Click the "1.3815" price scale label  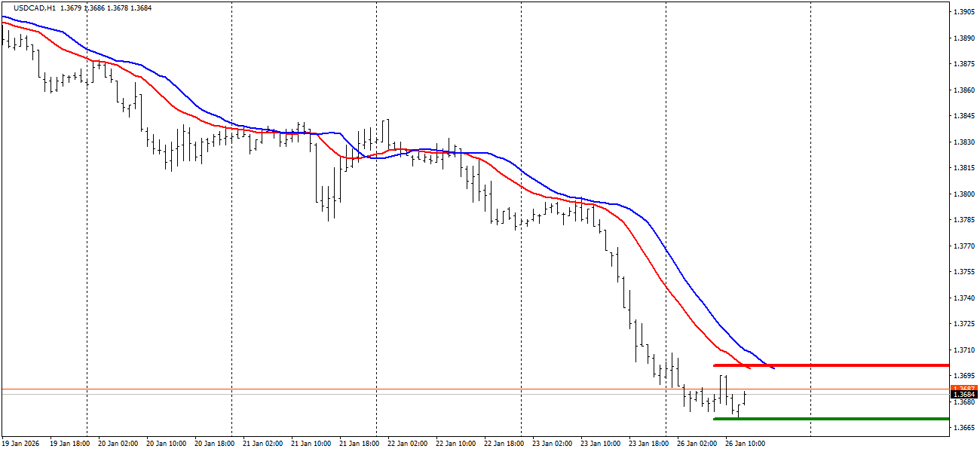point(964,168)
